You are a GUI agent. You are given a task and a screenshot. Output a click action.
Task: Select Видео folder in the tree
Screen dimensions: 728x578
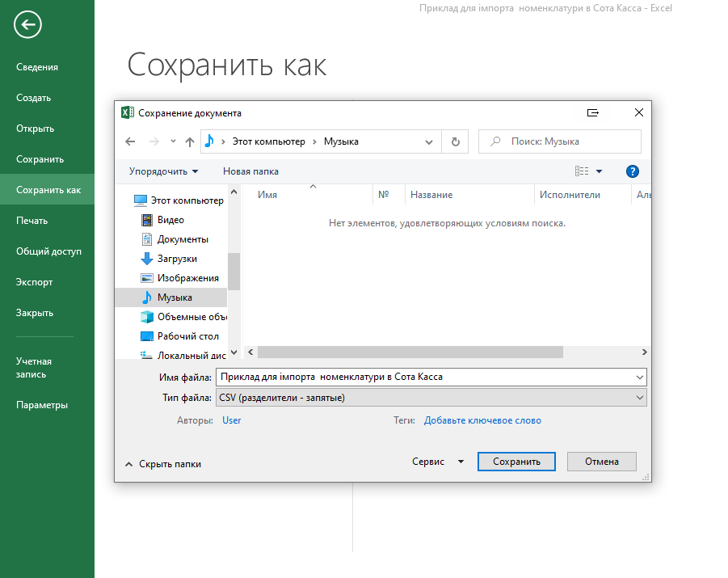[x=162, y=220]
